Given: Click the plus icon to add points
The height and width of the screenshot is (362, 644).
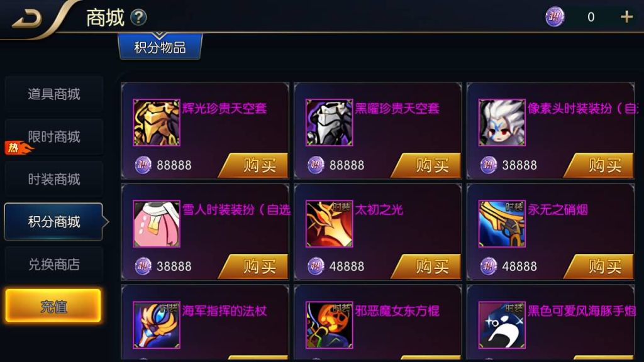Looking at the screenshot, I should [626, 17].
